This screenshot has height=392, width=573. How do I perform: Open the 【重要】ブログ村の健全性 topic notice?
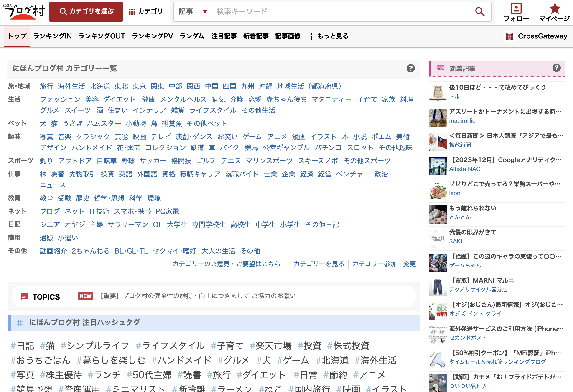click(x=197, y=296)
